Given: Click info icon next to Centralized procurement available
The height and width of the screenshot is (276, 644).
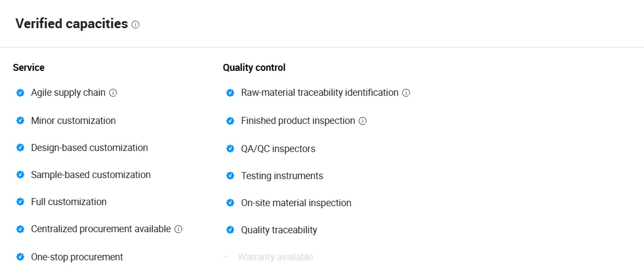Looking at the screenshot, I should point(178,229).
